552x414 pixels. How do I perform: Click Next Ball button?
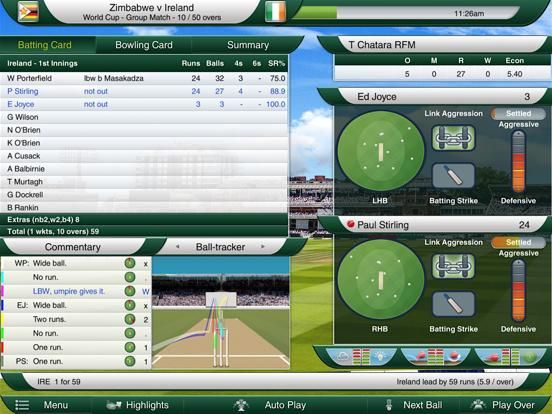tap(415, 405)
